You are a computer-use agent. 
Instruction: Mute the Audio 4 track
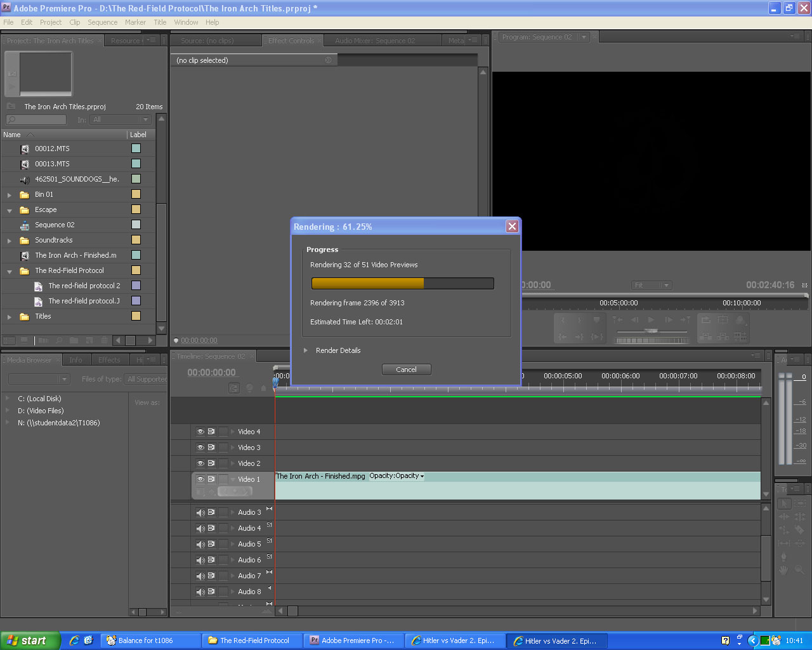tap(200, 528)
